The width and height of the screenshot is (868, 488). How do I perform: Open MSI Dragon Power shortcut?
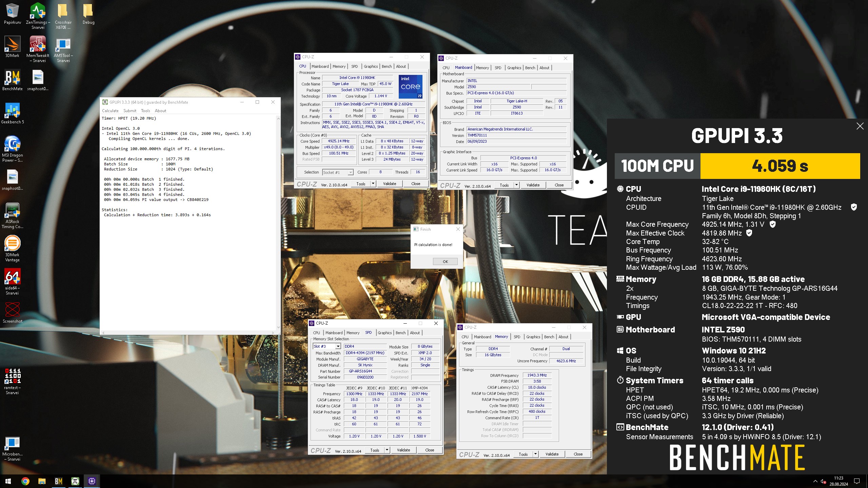point(12,148)
